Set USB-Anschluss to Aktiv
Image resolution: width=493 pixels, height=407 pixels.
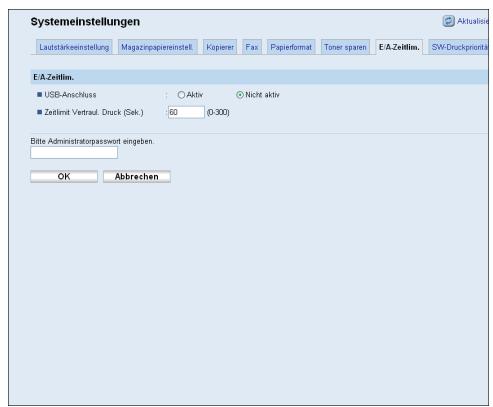181,95
